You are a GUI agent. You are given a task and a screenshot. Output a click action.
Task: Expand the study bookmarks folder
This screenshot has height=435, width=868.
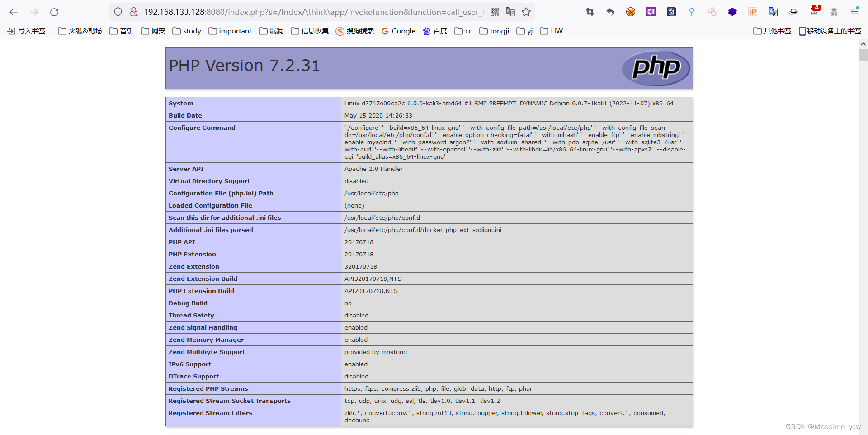pyautogui.click(x=187, y=31)
